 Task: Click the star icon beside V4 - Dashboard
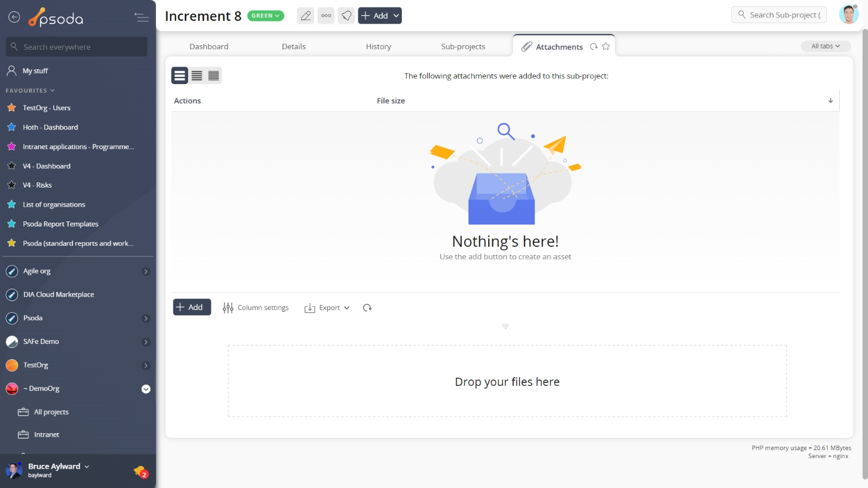click(x=11, y=166)
